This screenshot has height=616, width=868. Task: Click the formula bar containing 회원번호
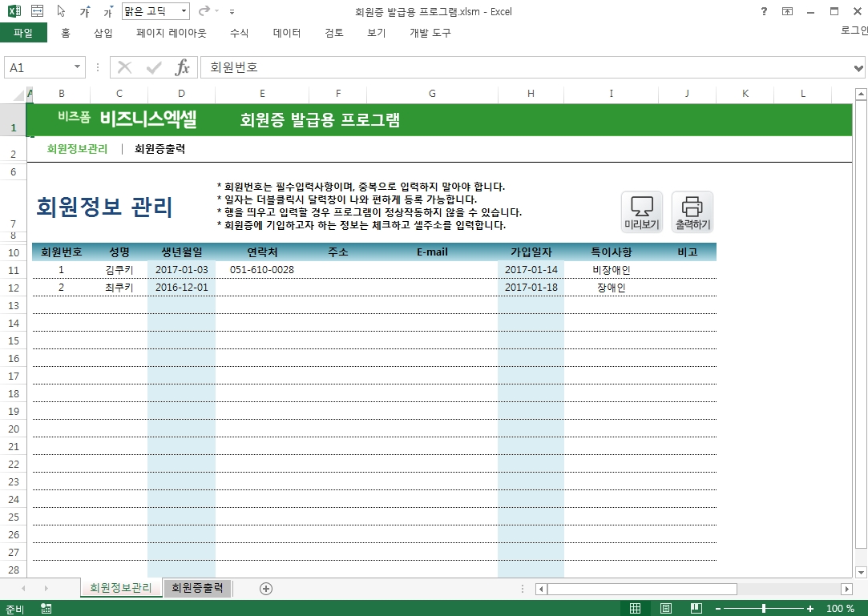(x=526, y=67)
